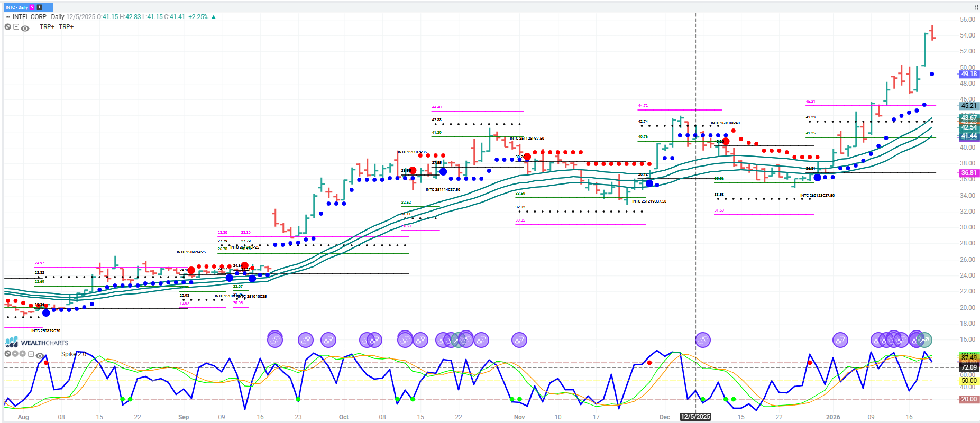The image size is (980, 423).
Task: Collapse the Spike 2.0 indicator legend
Action: tap(31, 354)
